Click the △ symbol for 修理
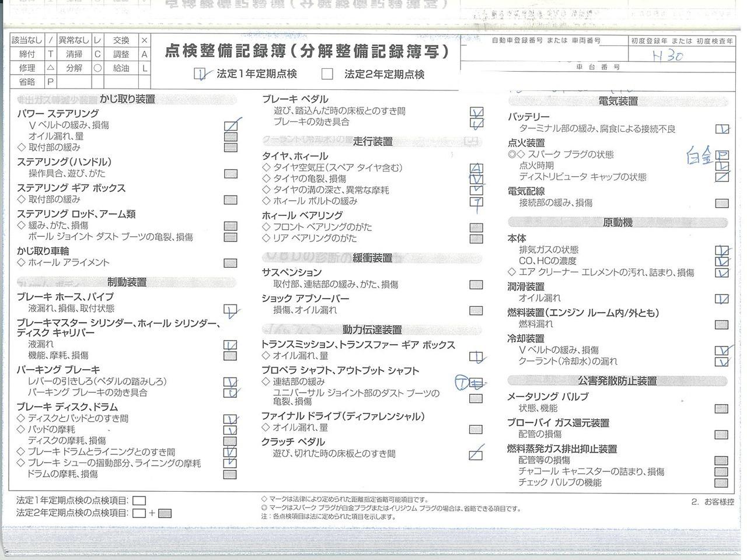 coord(51,68)
